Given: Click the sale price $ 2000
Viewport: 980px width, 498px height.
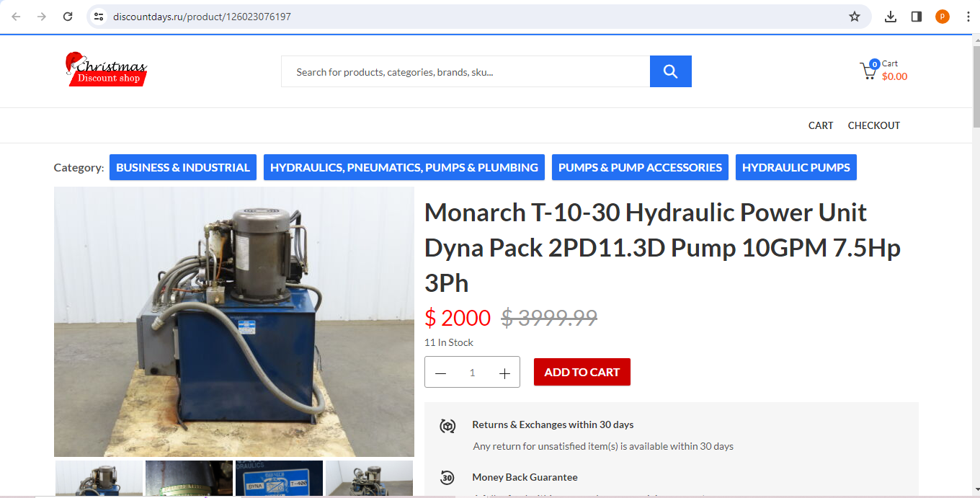Looking at the screenshot, I should [458, 317].
